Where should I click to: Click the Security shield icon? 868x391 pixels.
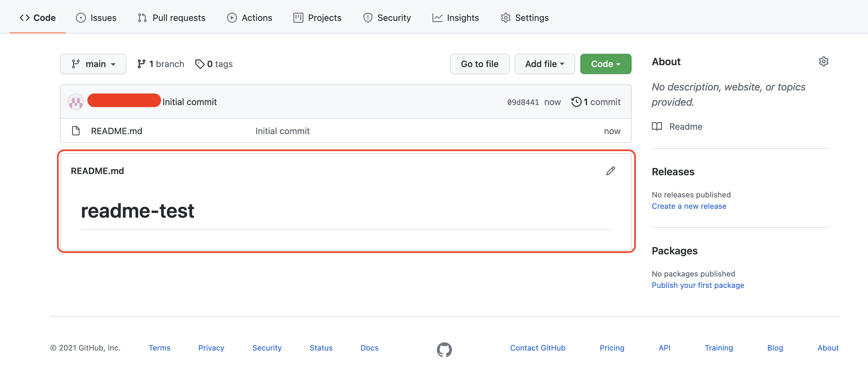pos(368,17)
